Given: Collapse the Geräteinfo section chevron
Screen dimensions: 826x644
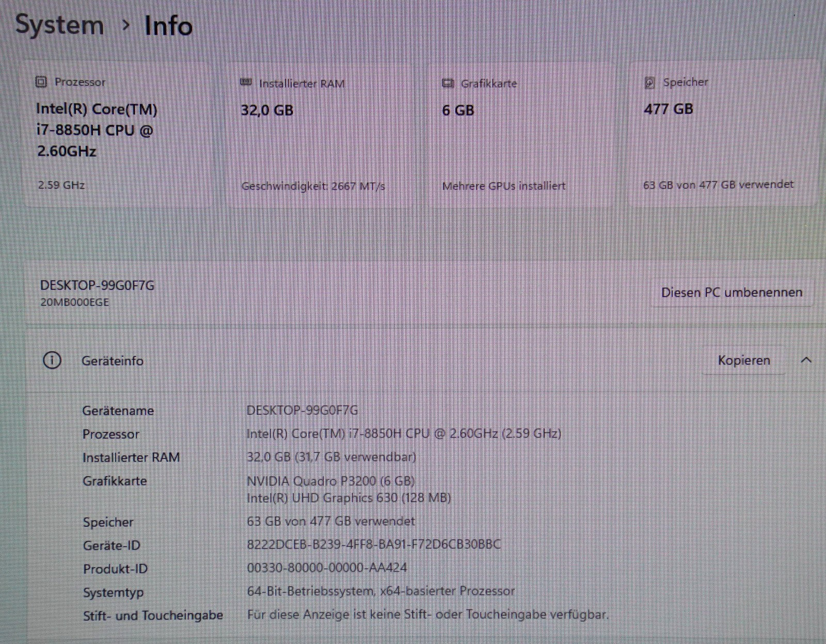Looking at the screenshot, I should [806, 360].
